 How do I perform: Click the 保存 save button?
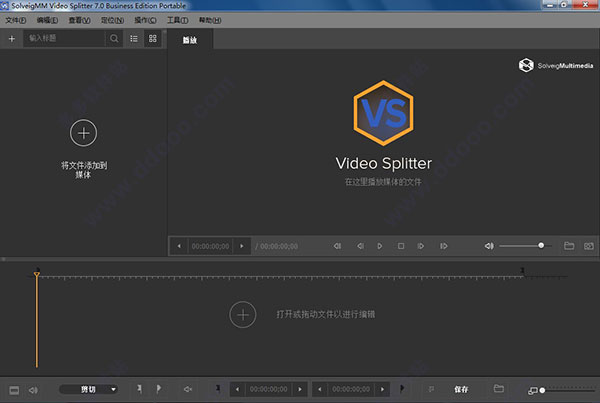pyautogui.click(x=461, y=390)
